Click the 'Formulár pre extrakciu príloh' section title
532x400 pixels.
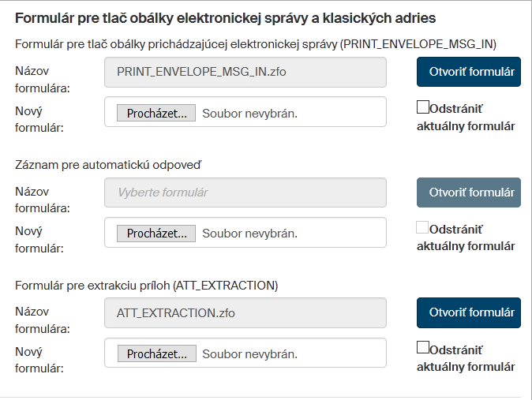tap(147, 285)
